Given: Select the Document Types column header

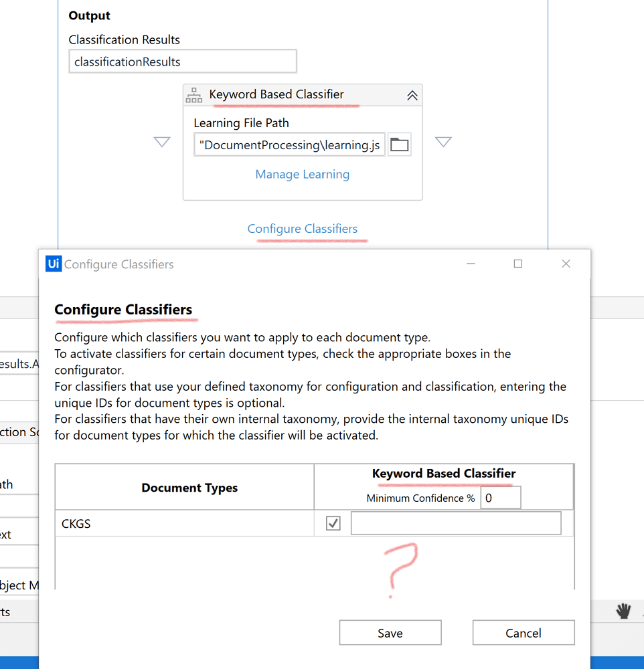Looking at the screenshot, I should (189, 488).
